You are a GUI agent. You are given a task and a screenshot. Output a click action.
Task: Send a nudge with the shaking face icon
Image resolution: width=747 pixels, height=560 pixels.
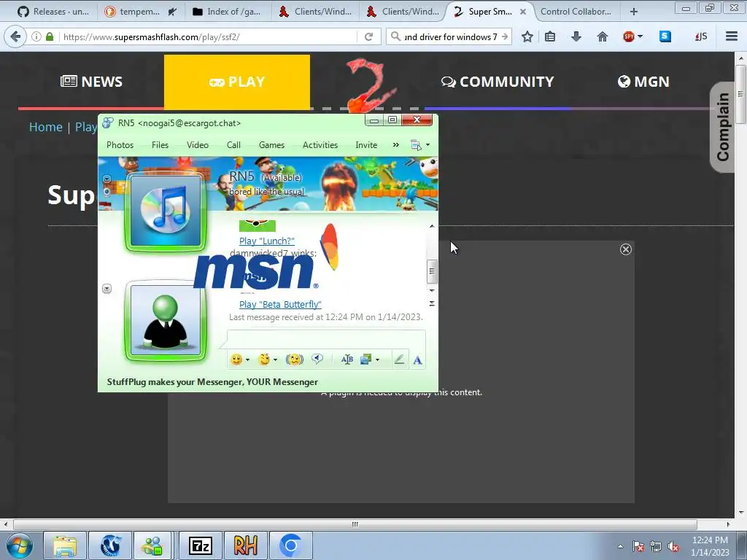pyautogui.click(x=295, y=359)
